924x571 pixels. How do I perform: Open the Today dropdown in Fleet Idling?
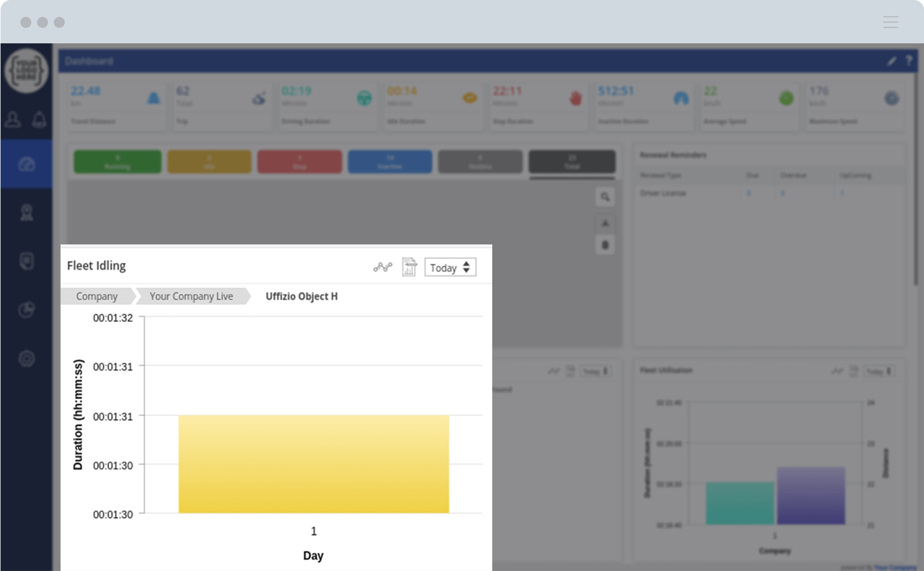450,267
